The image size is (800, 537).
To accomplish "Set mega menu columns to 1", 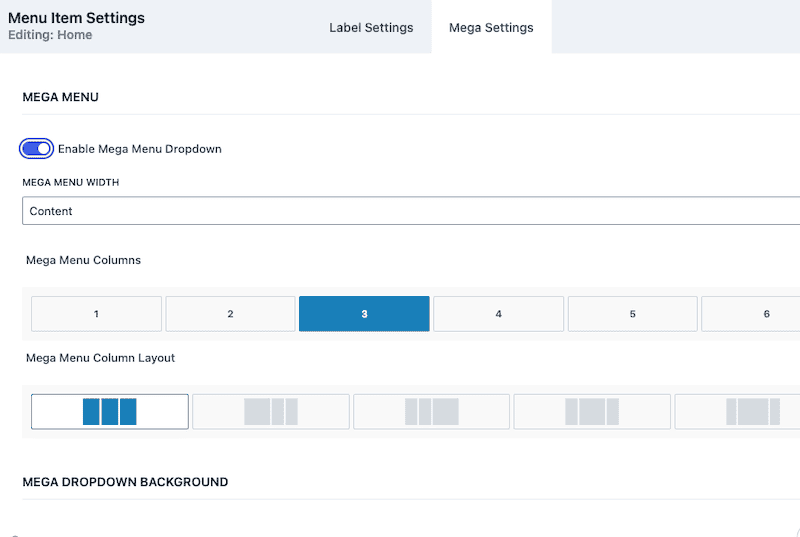I will pos(96,314).
